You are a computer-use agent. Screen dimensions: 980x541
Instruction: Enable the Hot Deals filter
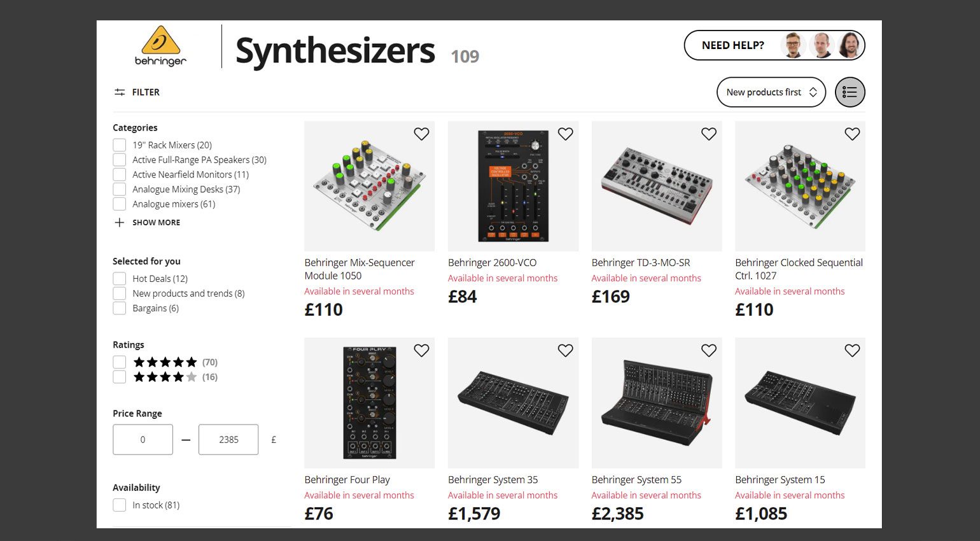pyautogui.click(x=119, y=279)
